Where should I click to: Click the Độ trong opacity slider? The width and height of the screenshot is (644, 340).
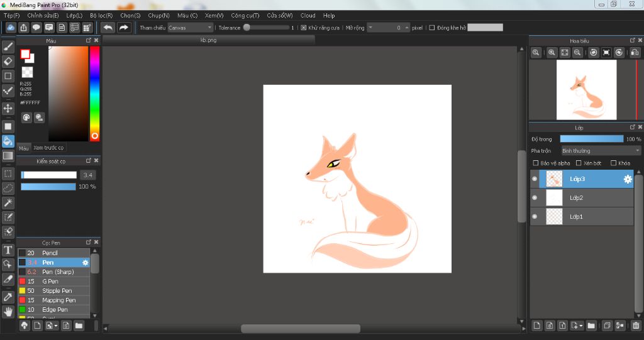(591, 139)
